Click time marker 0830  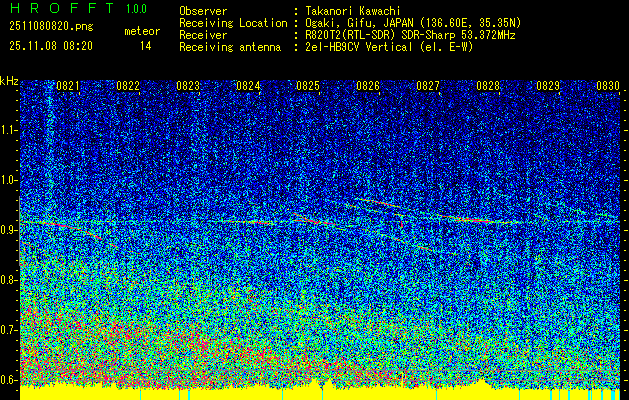coord(608,85)
